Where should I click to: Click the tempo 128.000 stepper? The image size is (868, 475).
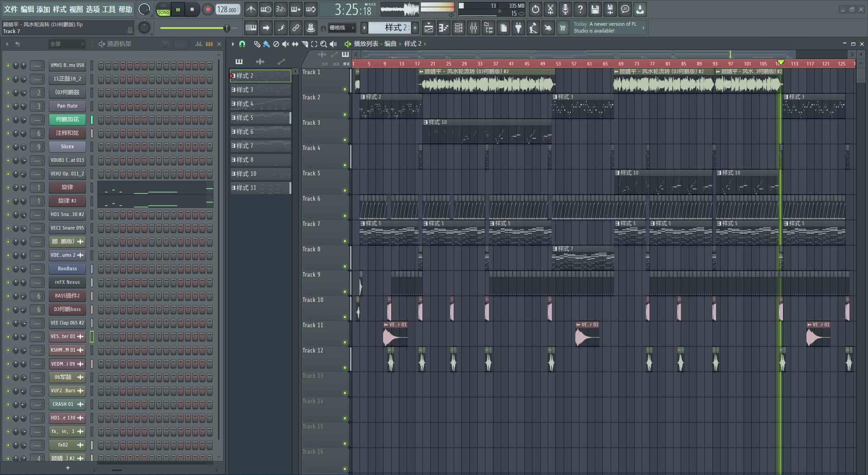coord(228,9)
